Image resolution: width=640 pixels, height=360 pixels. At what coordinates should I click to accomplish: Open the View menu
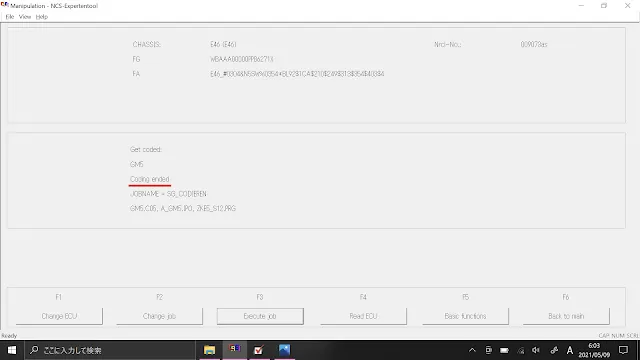25,17
